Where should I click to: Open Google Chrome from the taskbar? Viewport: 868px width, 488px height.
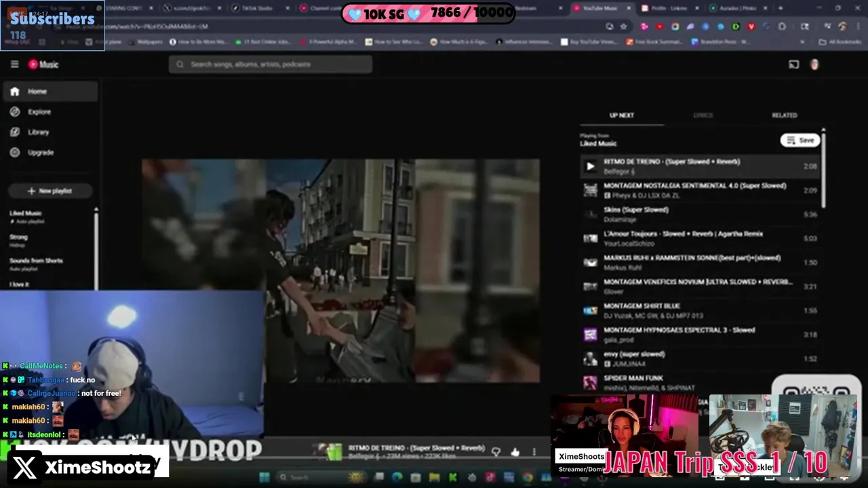pos(527,477)
